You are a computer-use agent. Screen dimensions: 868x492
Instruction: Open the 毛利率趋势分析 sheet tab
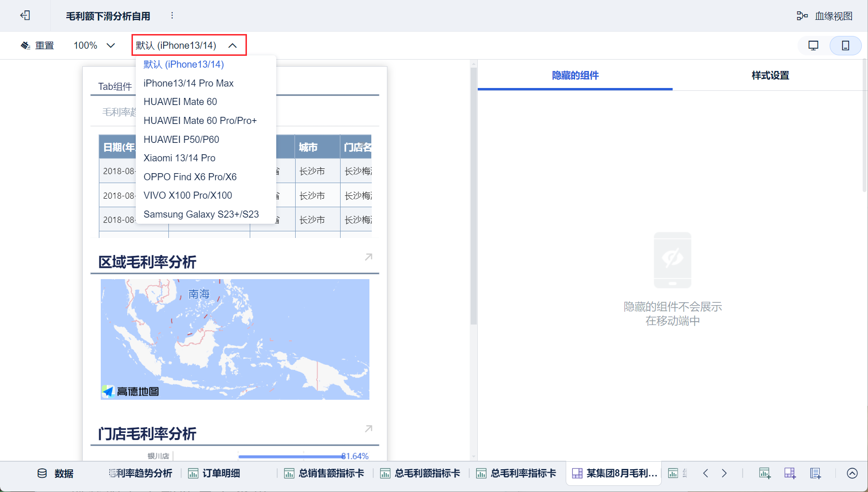click(x=140, y=474)
